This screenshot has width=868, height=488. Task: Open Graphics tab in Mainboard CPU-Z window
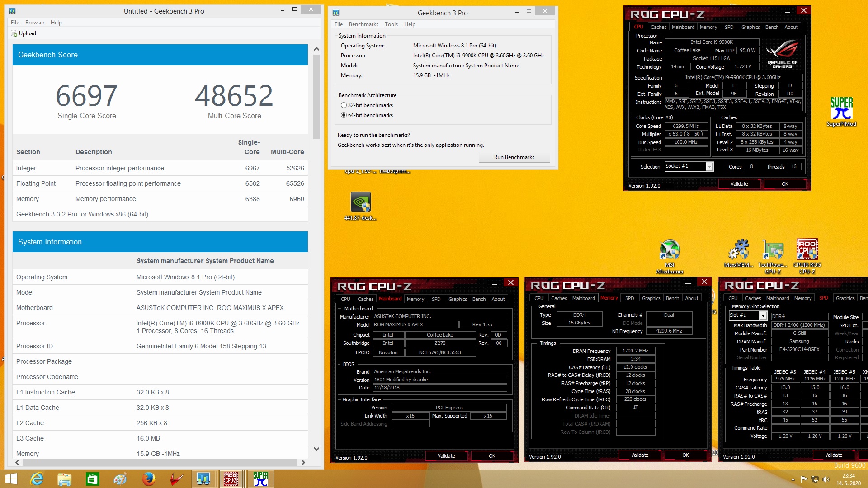click(x=458, y=299)
